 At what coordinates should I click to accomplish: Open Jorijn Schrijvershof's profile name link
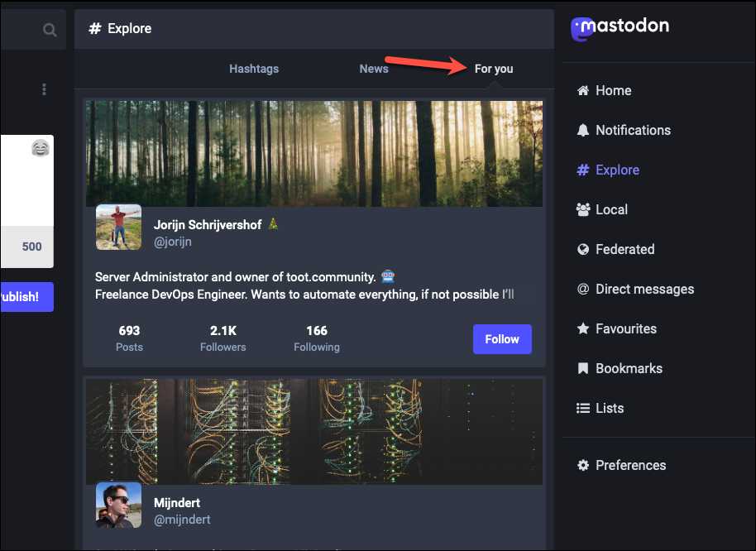208,225
